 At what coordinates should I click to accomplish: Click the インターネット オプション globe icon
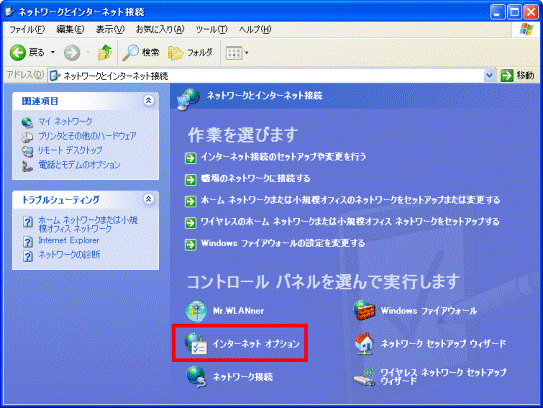tap(196, 344)
